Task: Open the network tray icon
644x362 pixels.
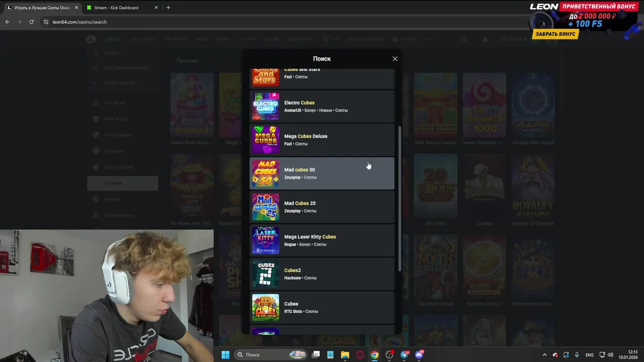Action: pos(602,355)
